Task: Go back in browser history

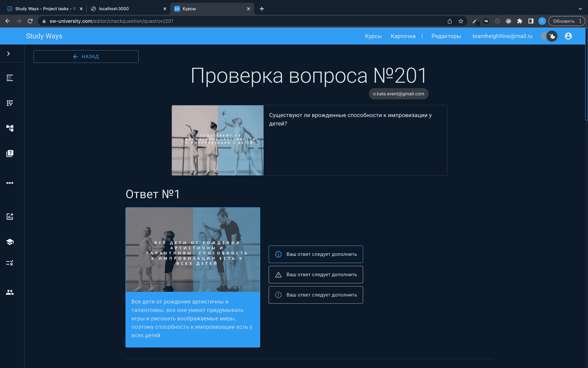Action: (8, 21)
